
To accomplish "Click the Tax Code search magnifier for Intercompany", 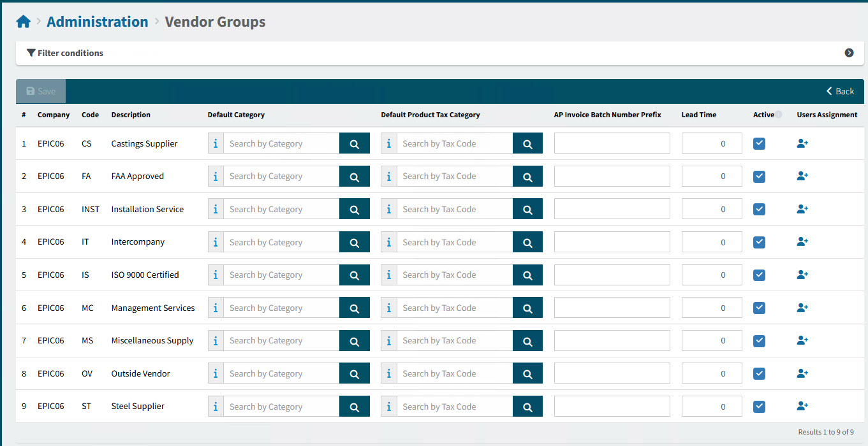I will pyautogui.click(x=527, y=241).
